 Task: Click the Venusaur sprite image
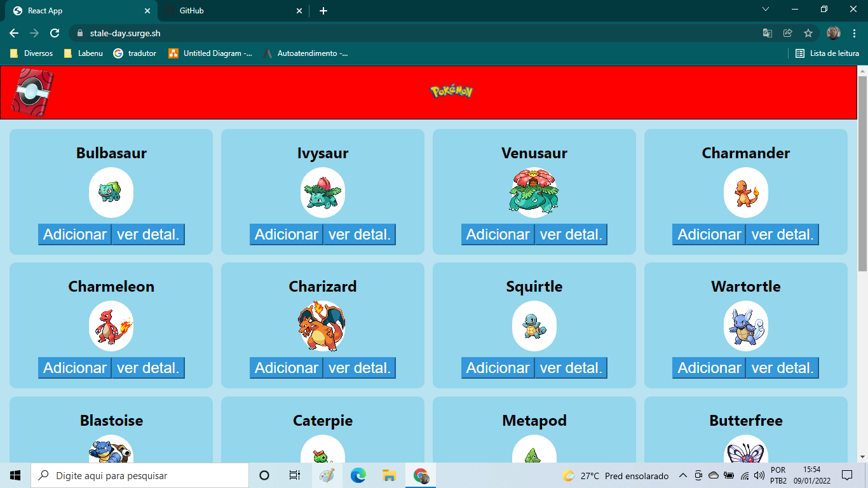pos(534,193)
